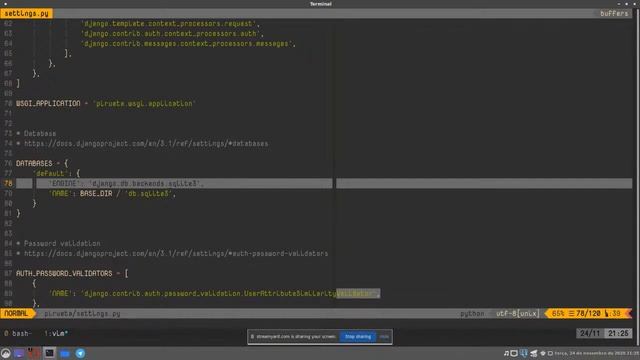
Task: Click the python filetype in statusline
Action: [x=472, y=313]
